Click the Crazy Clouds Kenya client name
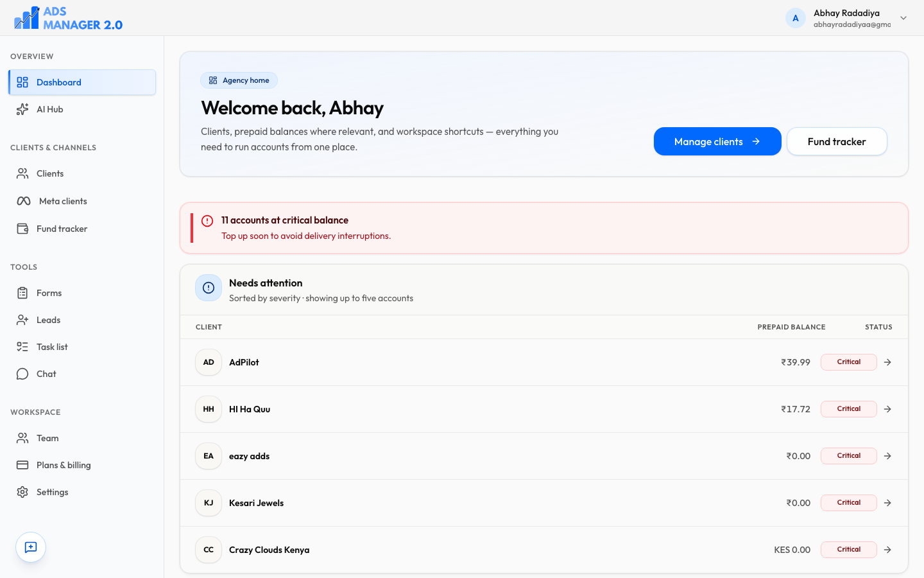 pos(269,550)
